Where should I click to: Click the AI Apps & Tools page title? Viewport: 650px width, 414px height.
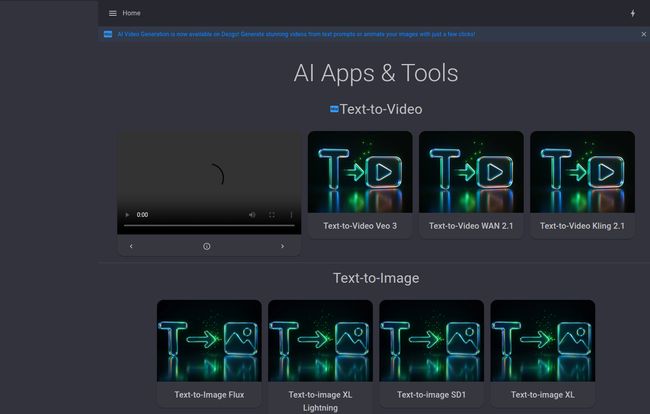tap(376, 73)
